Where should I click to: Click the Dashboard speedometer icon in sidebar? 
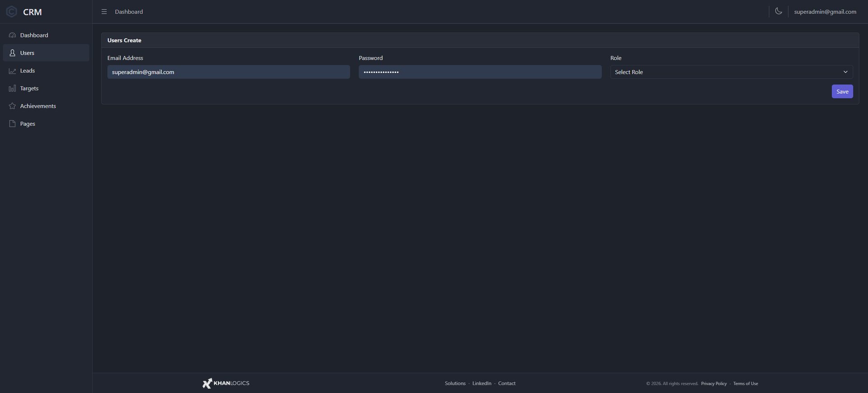tap(12, 35)
